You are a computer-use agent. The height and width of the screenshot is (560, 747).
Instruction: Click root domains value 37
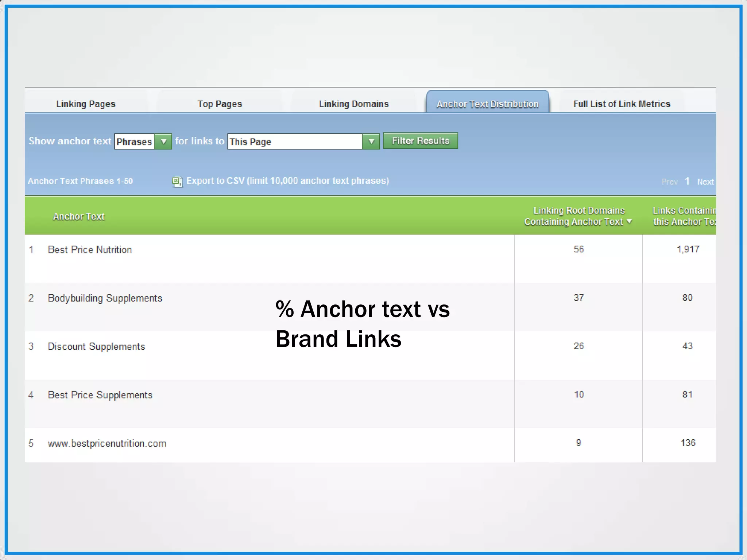point(578,298)
